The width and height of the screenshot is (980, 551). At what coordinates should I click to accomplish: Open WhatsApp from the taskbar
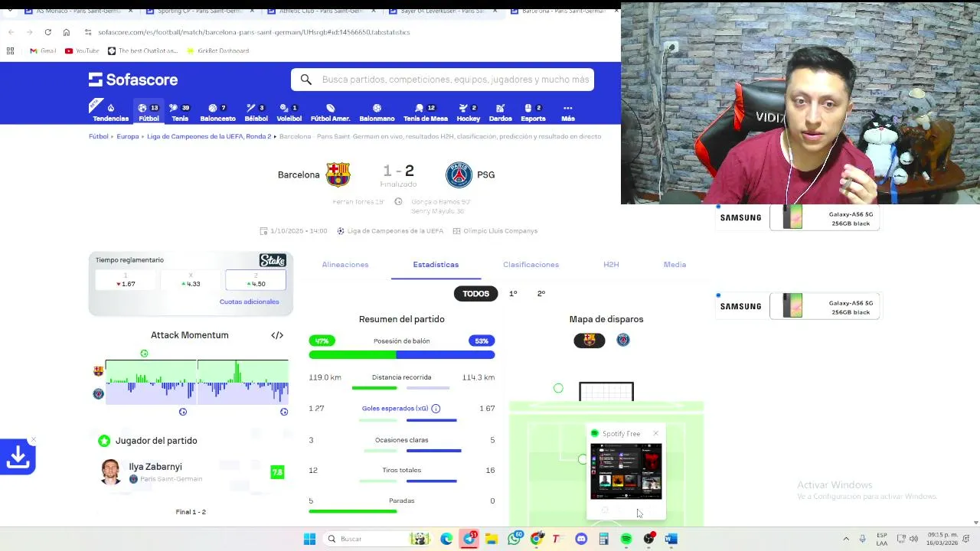pyautogui.click(x=514, y=539)
